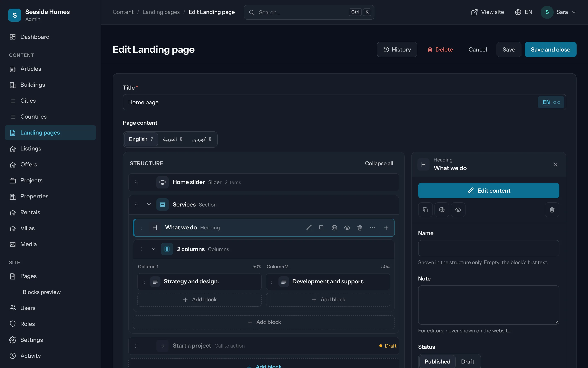
Task: Click EN translation badge in Title field
Action: click(x=551, y=102)
